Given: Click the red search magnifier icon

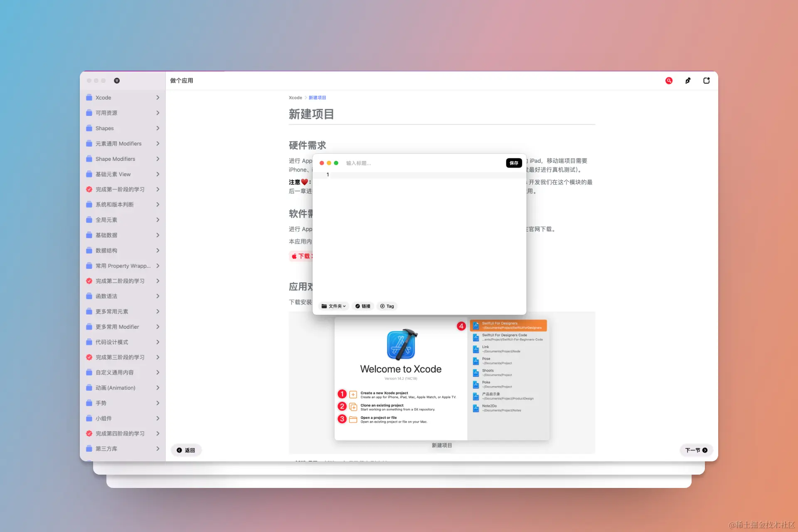Looking at the screenshot, I should click(x=669, y=81).
